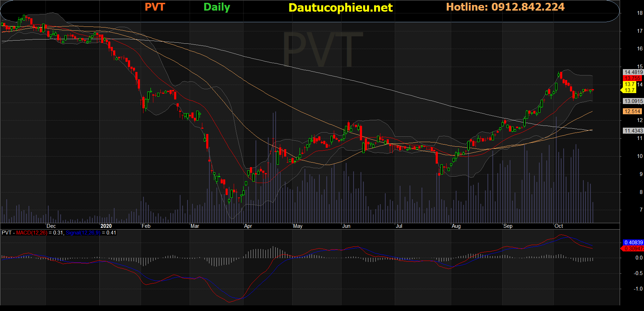Click the red 13.755 price tag

pos(632,78)
